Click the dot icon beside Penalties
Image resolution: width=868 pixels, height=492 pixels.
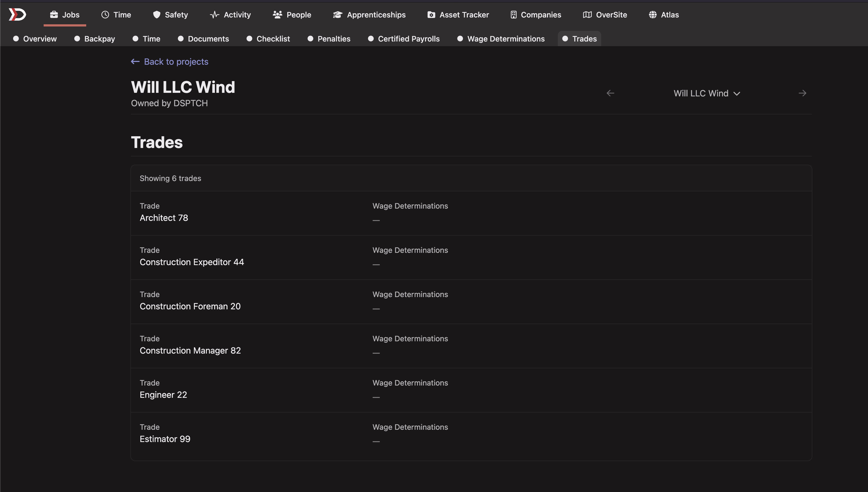(x=310, y=38)
